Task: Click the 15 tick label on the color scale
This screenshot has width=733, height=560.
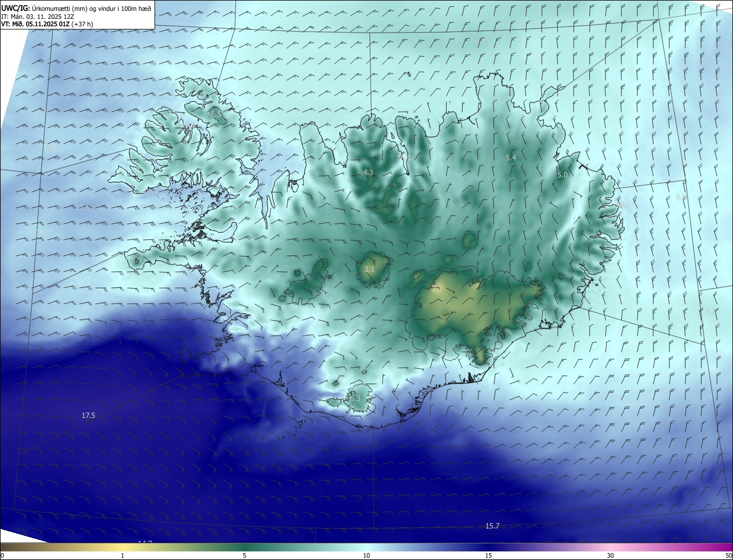Action: [488, 555]
